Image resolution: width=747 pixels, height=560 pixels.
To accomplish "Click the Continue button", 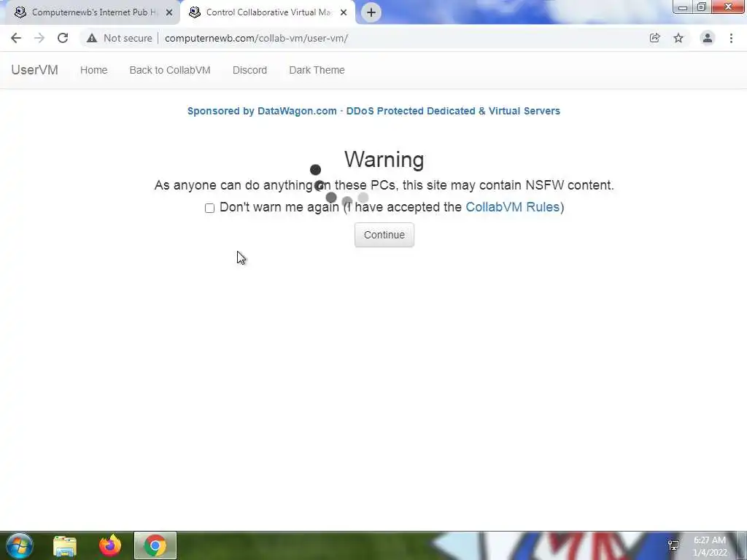I will click(384, 235).
